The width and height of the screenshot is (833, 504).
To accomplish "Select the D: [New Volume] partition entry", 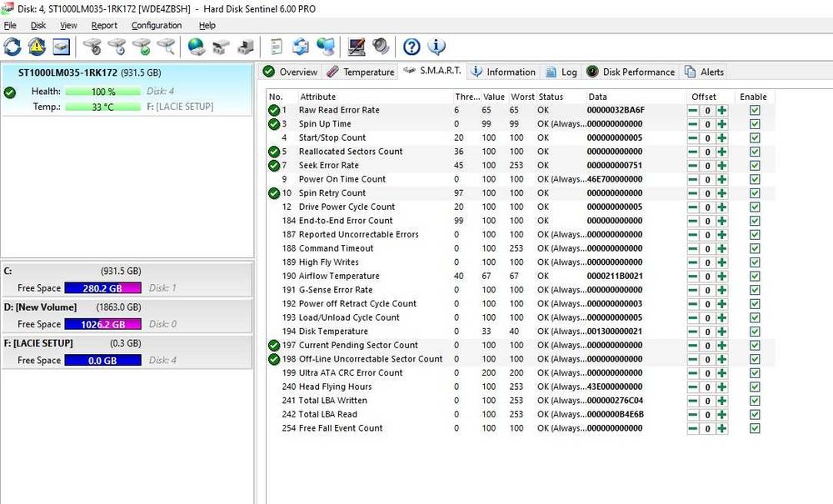I will pyautogui.click(x=127, y=316).
